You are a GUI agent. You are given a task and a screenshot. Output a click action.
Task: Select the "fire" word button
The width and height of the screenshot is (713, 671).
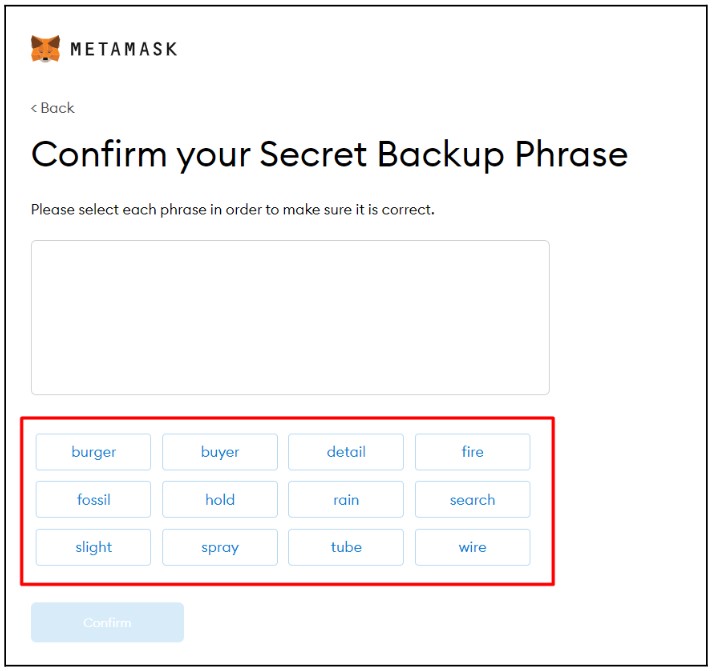coord(472,452)
